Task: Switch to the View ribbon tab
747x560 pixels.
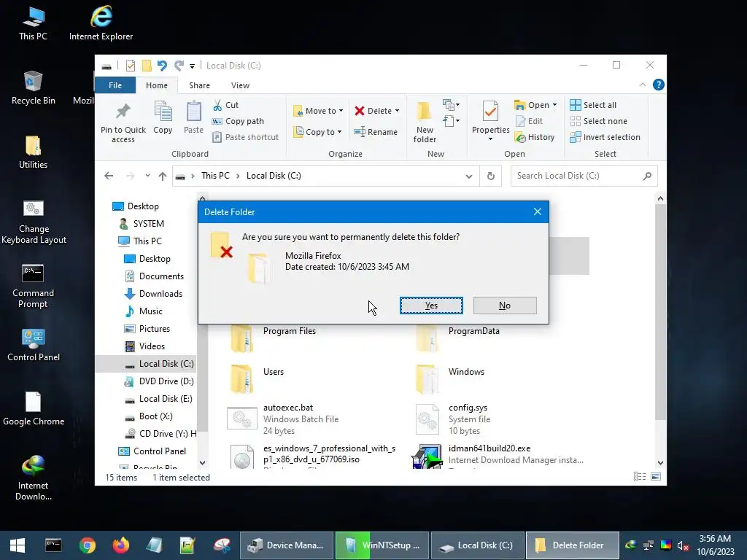Action: click(240, 85)
